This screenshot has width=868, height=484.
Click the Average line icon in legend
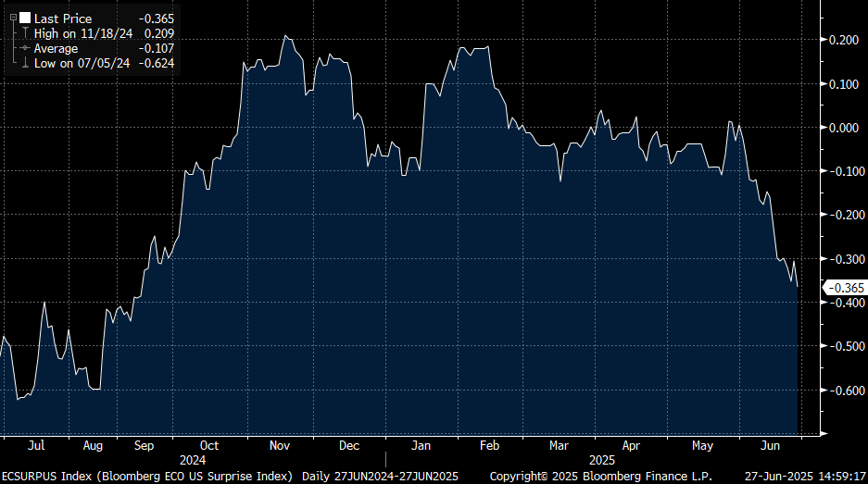(24, 48)
